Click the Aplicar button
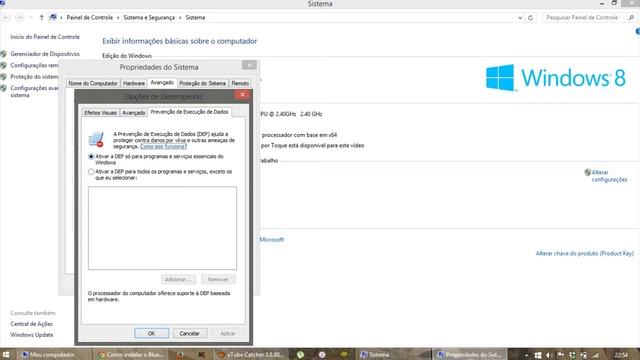The height and width of the screenshot is (360, 640). point(227,333)
